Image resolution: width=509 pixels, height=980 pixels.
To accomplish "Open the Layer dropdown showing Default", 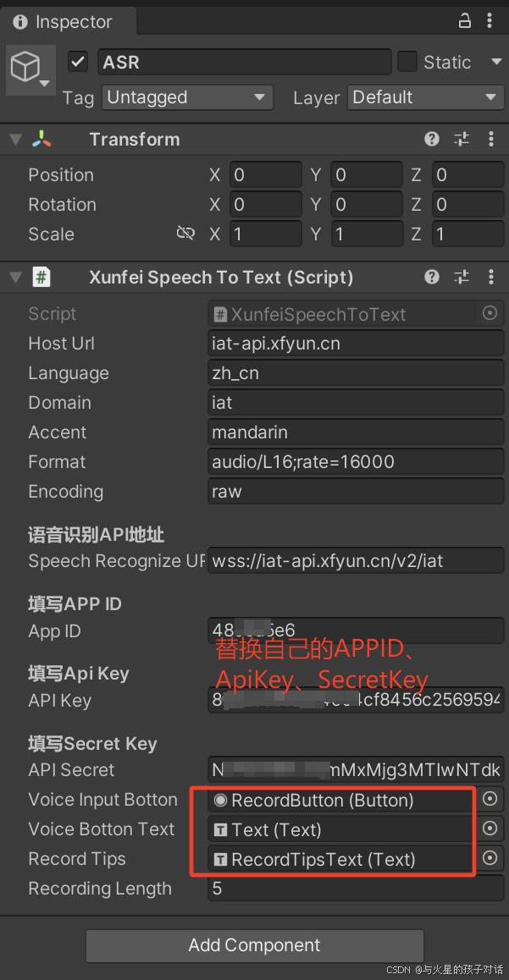I will point(426,97).
